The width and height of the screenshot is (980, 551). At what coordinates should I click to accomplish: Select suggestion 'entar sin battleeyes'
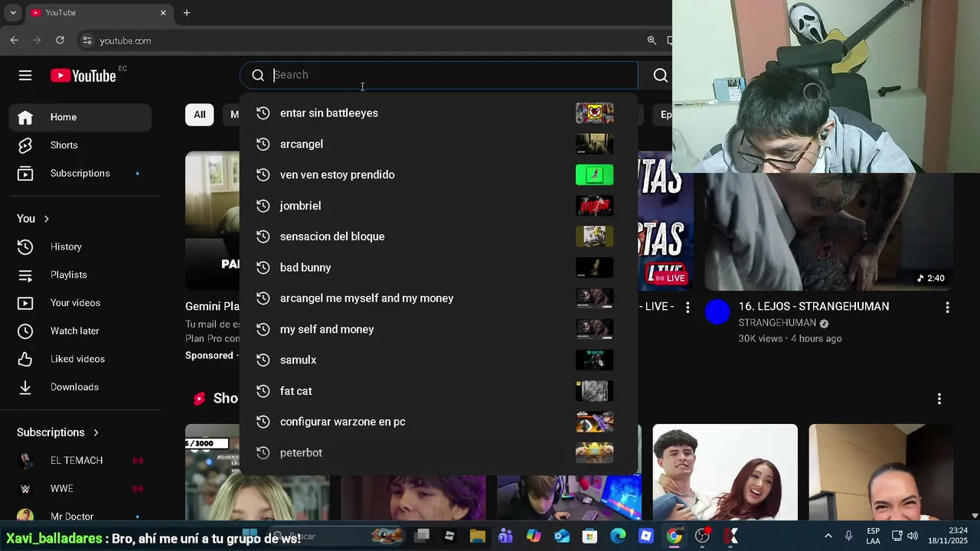click(x=439, y=113)
